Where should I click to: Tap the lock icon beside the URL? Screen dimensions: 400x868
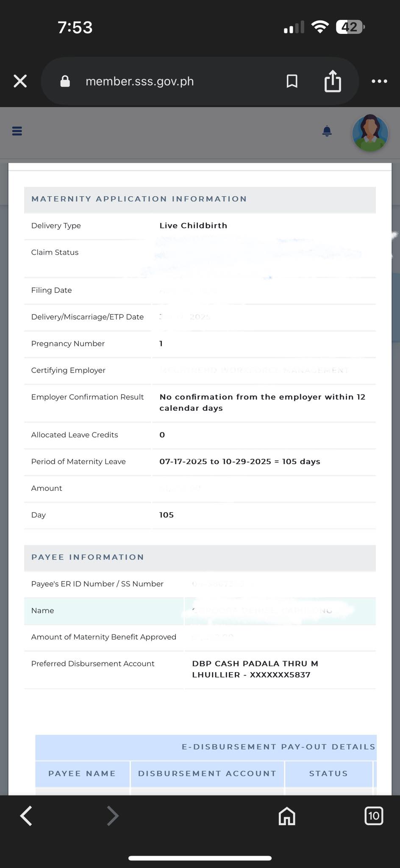65,81
